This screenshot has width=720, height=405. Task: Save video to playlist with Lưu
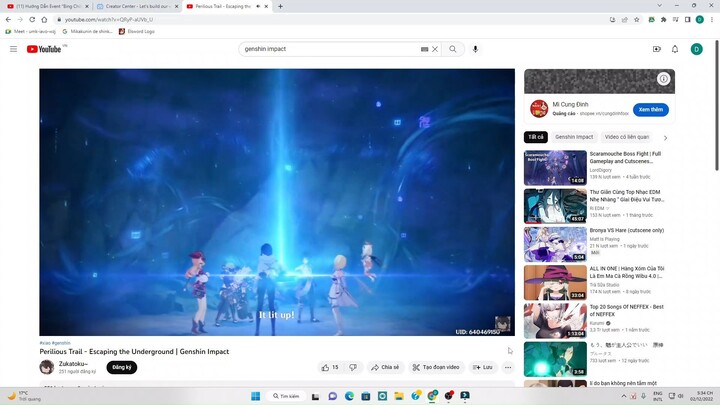tap(483, 367)
